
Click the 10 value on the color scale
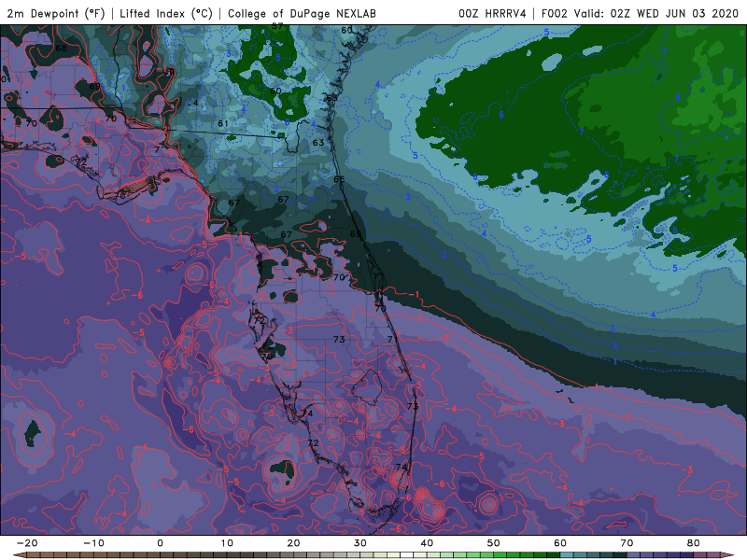(x=227, y=543)
